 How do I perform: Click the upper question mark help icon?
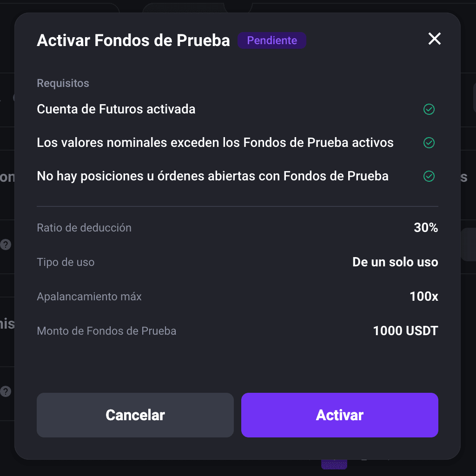[6, 245]
